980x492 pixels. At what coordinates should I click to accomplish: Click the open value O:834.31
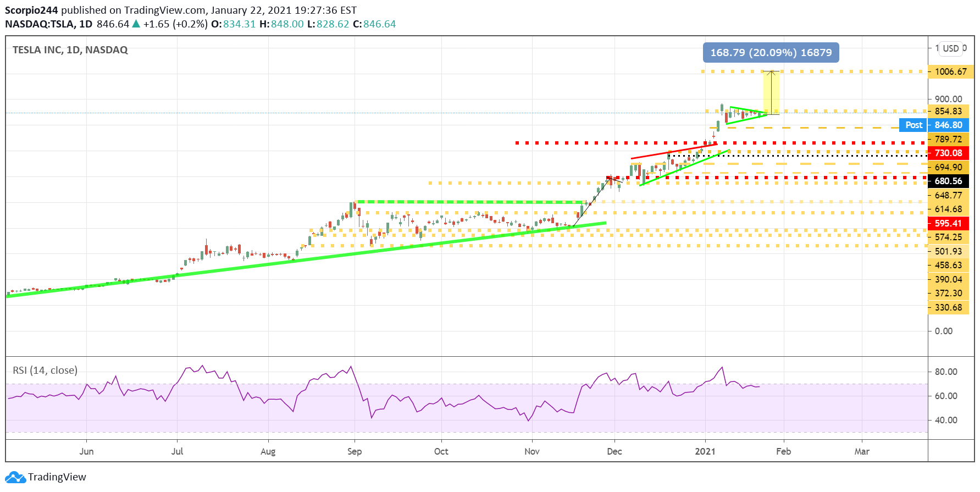[234, 24]
